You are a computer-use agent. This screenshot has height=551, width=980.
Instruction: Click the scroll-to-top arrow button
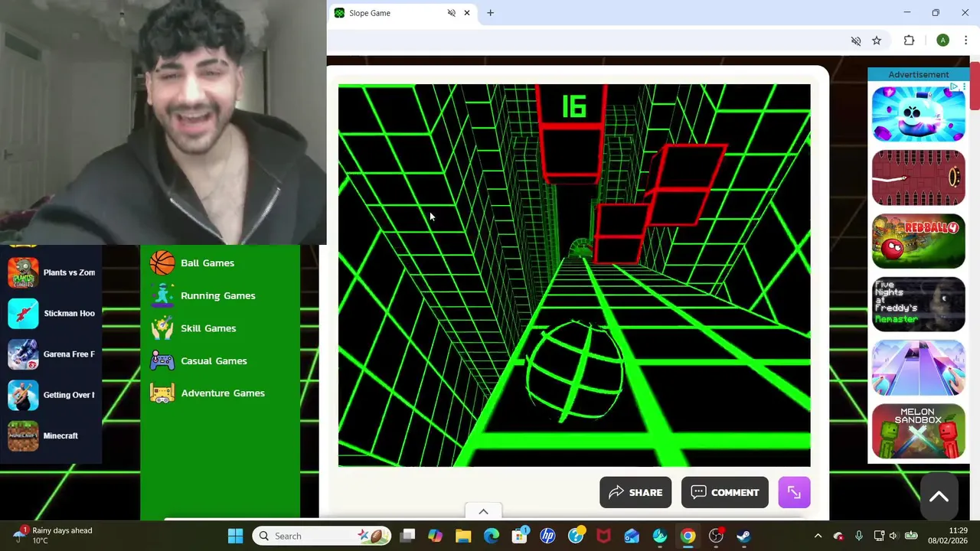(939, 497)
